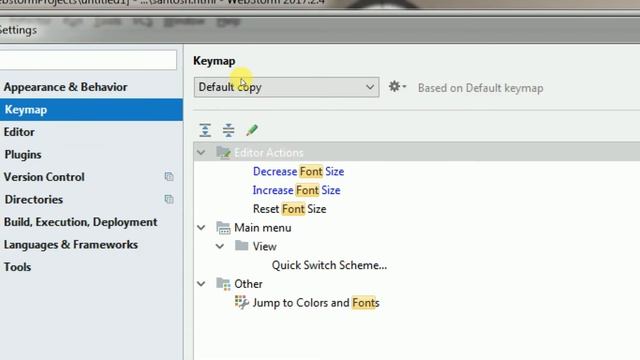Click the Main menu folder icon

click(x=223, y=228)
